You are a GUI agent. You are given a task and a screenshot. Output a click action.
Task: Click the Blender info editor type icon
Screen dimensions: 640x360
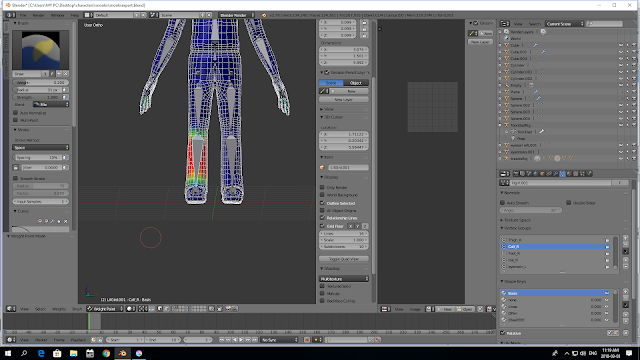tap(10, 15)
